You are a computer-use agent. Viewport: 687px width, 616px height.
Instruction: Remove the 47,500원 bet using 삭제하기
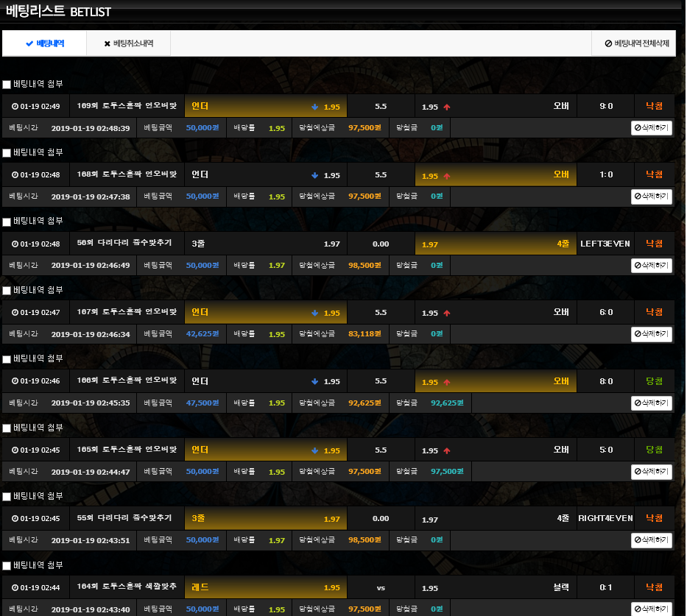(x=651, y=403)
